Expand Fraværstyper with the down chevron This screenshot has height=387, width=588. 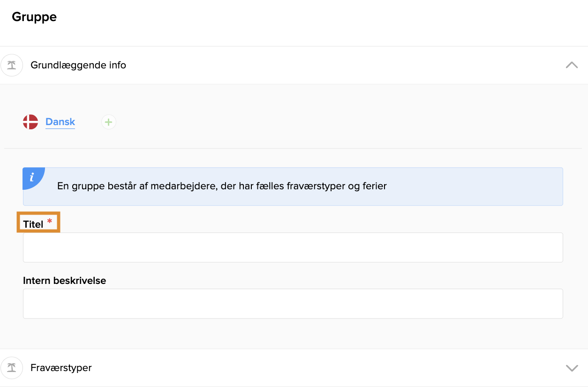[x=572, y=368]
